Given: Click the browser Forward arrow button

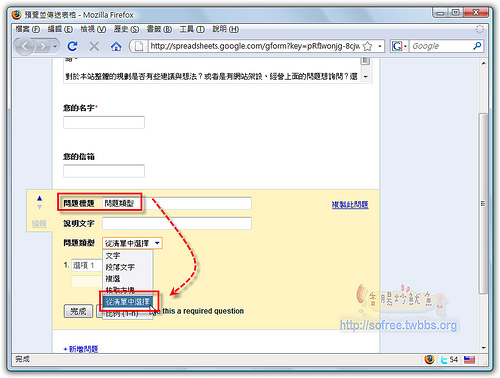Looking at the screenshot, I should pyautogui.click(x=43, y=46).
